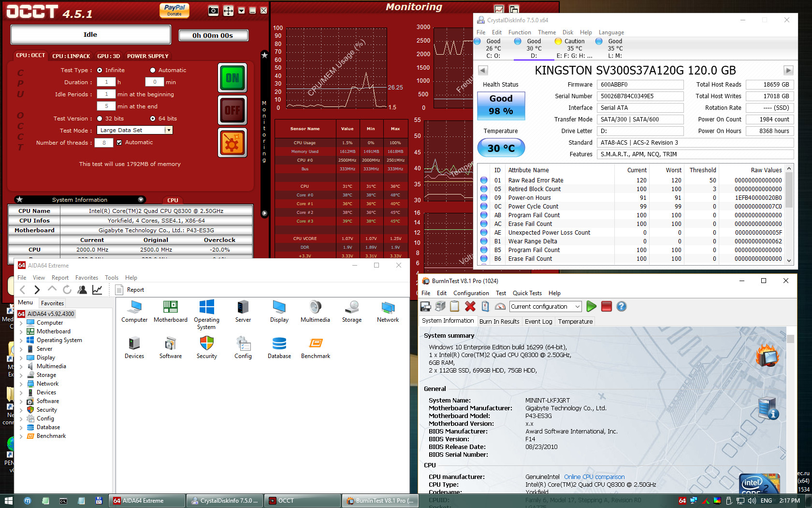
Task: Open the Network icon in AIDA64 panel
Action: pyautogui.click(x=388, y=312)
